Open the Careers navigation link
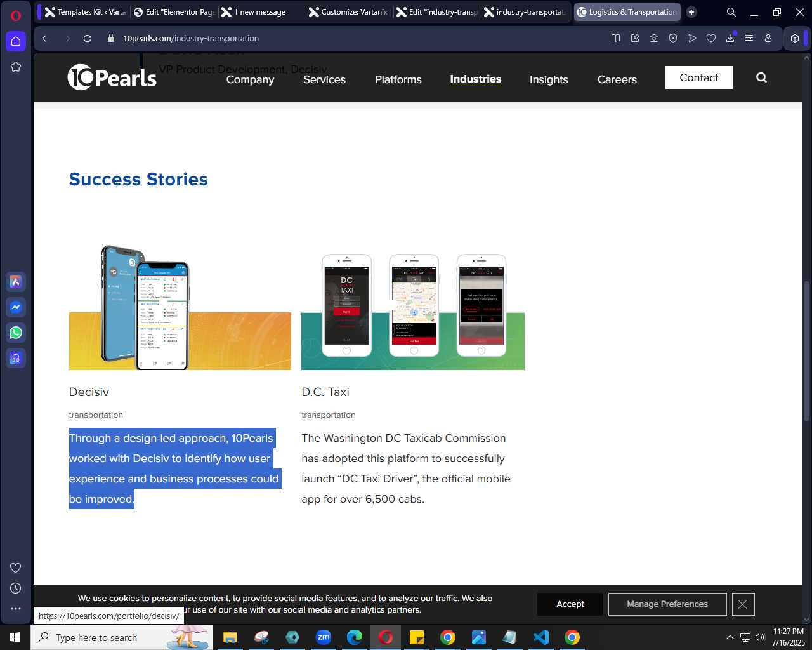The image size is (812, 650). (617, 79)
